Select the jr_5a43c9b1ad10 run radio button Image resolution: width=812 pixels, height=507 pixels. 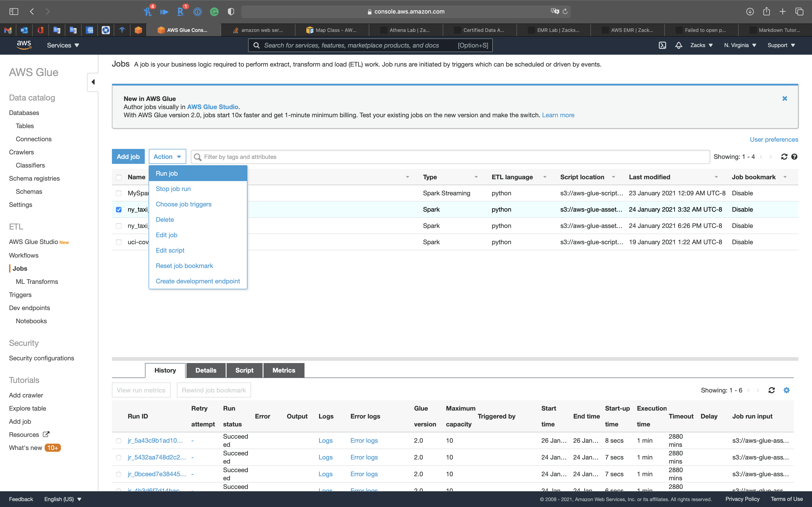pos(119,441)
